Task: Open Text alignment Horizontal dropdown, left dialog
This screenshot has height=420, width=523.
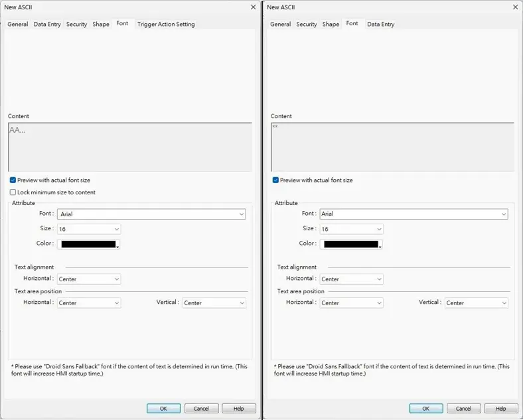Action: (89, 279)
